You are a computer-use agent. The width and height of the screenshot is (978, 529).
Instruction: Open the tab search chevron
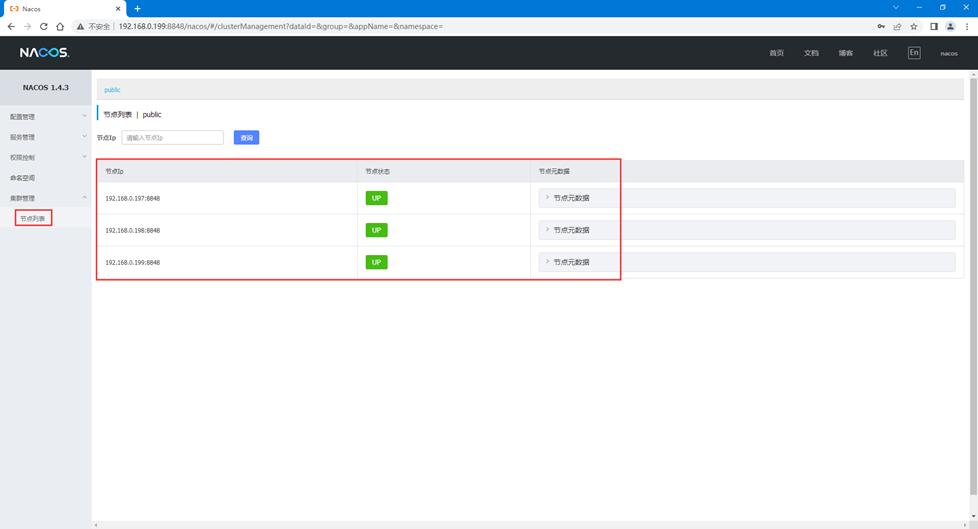896,7
